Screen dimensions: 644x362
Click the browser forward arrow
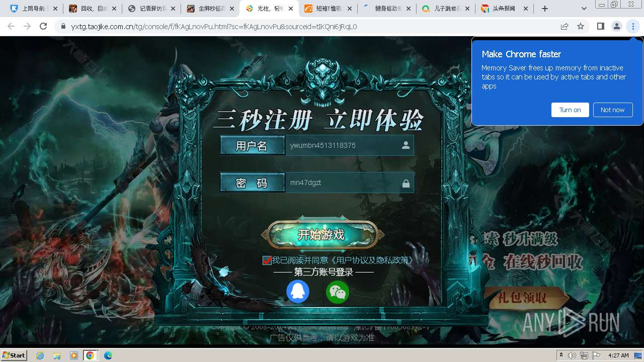click(27, 26)
